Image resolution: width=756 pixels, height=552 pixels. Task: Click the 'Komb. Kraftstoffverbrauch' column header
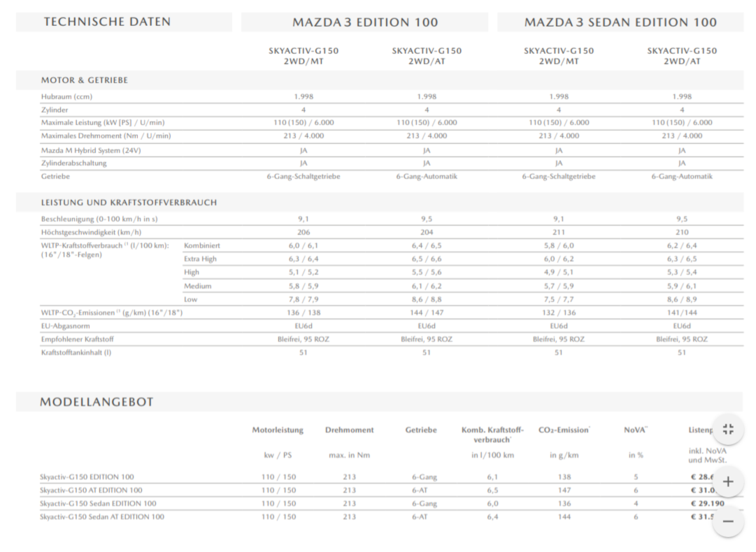click(492, 435)
